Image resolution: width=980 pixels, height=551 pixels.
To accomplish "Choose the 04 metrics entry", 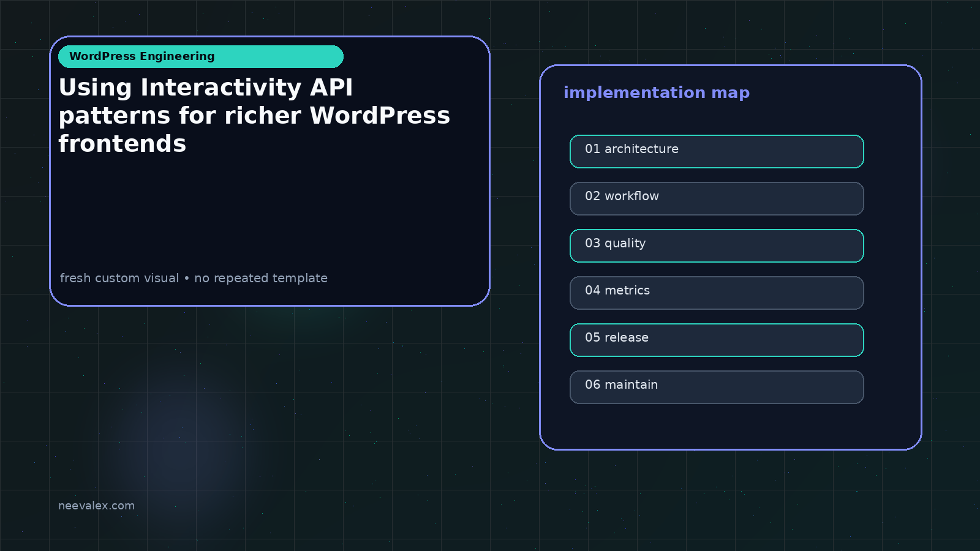I will click(x=717, y=293).
